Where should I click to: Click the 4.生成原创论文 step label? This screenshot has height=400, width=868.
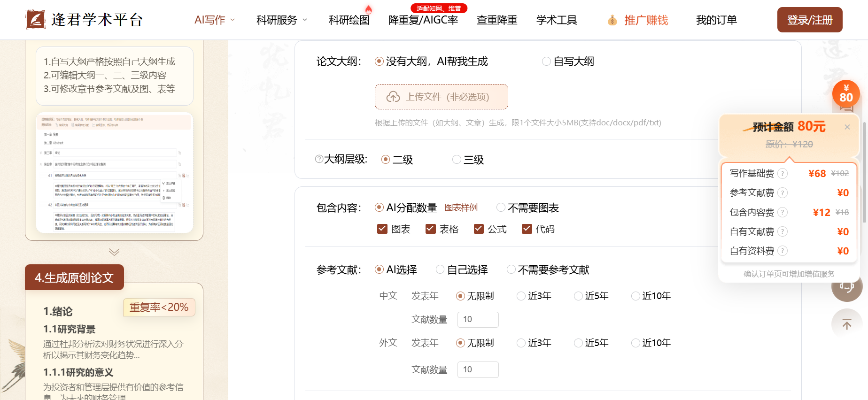pos(74,277)
